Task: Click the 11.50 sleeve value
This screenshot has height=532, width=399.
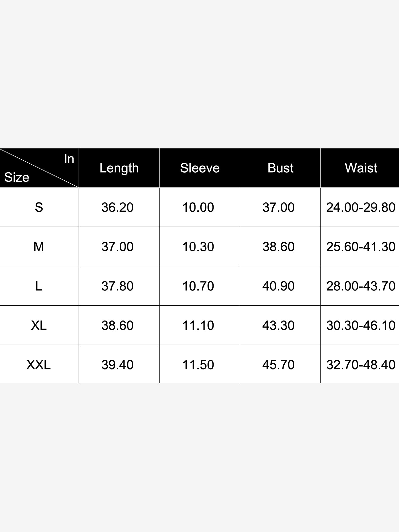Action: [198, 365]
